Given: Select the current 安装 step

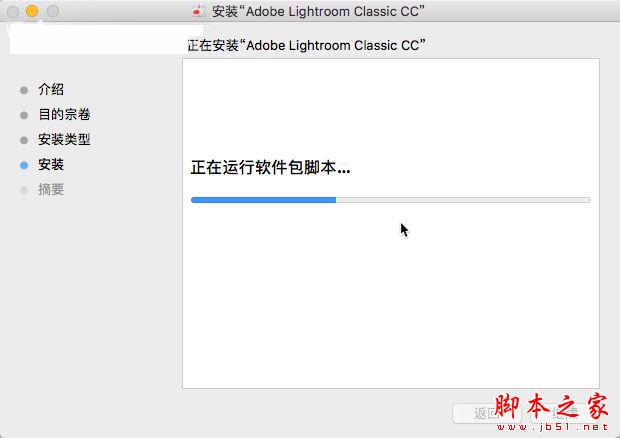Looking at the screenshot, I should 51,164.
